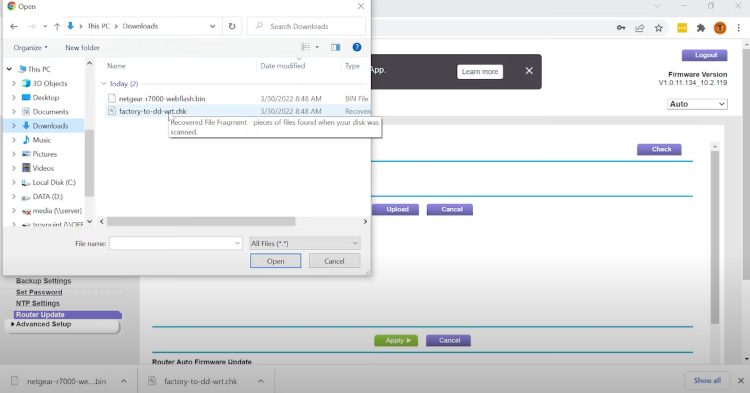The width and height of the screenshot is (750, 393).
Task: Click Learn more in banner
Action: pos(480,72)
